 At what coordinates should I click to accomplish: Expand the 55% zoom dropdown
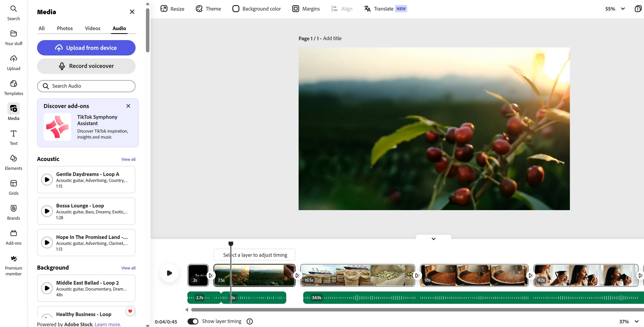point(623,9)
